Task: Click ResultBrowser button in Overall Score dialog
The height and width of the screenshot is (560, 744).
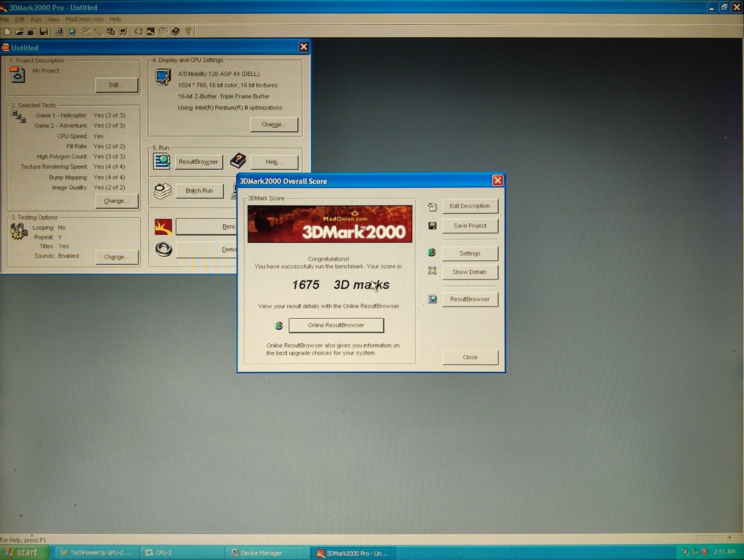Action: 470,299
